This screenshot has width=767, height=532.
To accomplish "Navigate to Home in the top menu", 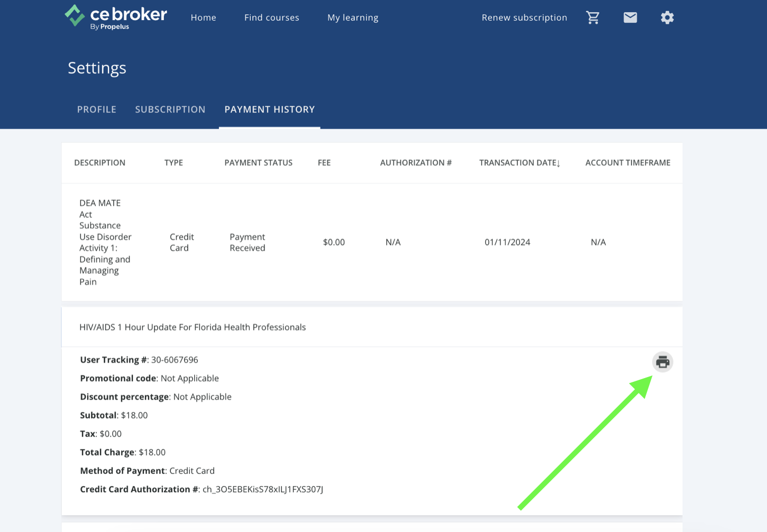I will pos(203,17).
